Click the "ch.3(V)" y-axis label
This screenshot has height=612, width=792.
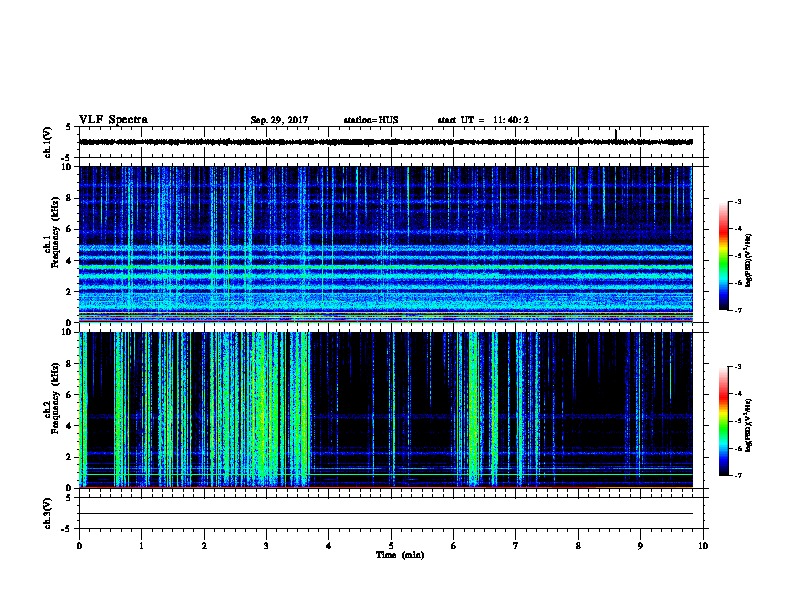[48, 514]
